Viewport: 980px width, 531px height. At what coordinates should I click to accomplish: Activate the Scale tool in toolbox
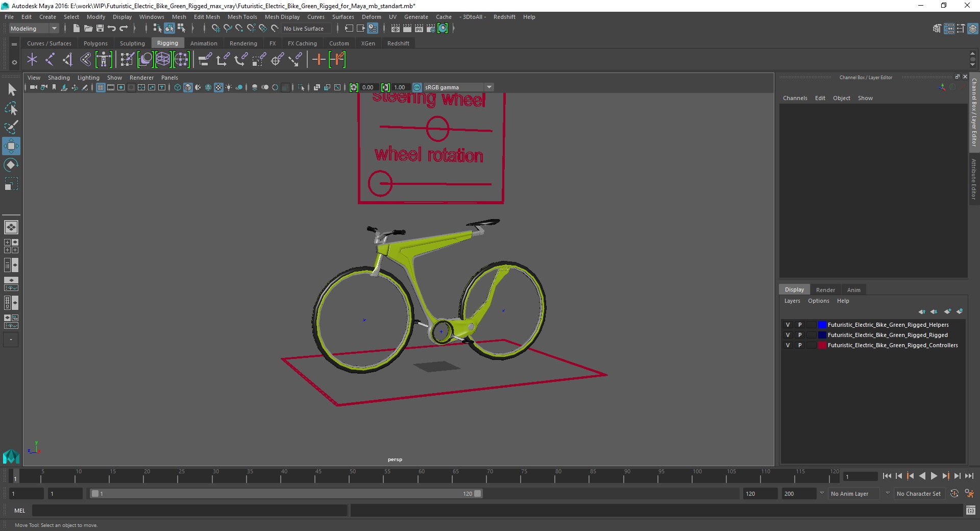[x=11, y=184]
